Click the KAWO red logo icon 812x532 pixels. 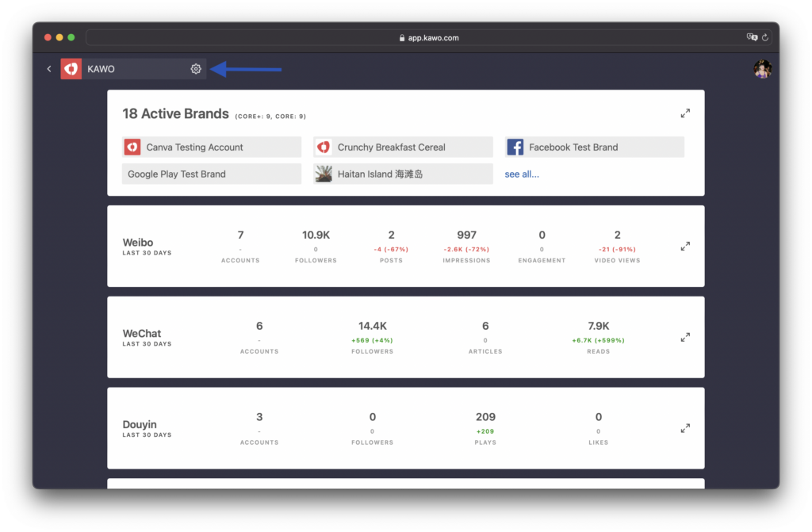click(71, 69)
